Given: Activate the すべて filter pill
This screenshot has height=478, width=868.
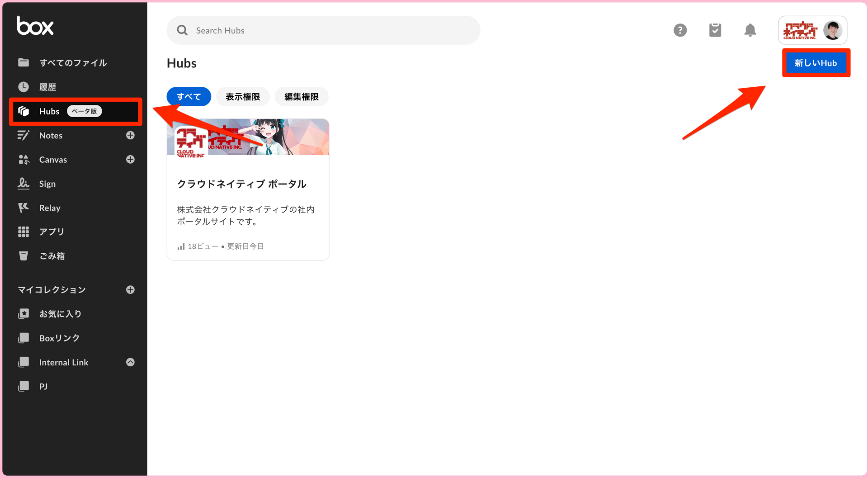Looking at the screenshot, I should click(x=189, y=96).
